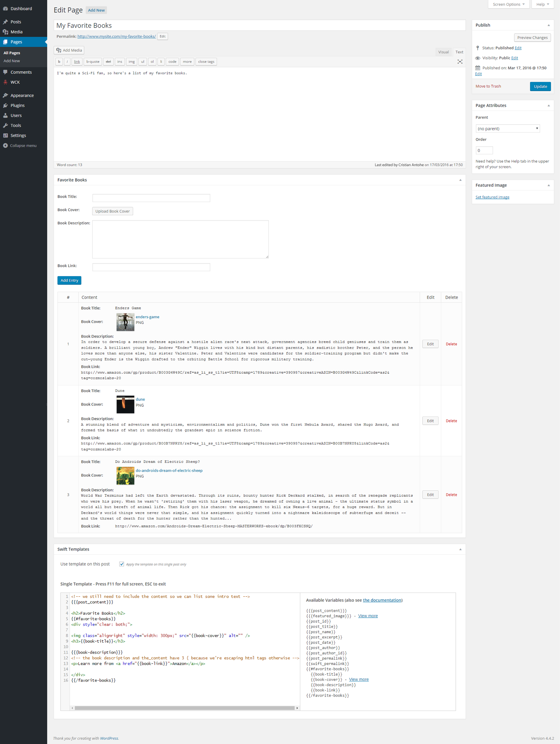560x744 pixels.
Task: Click the Media library icon
Action: click(x=5, y=32)
